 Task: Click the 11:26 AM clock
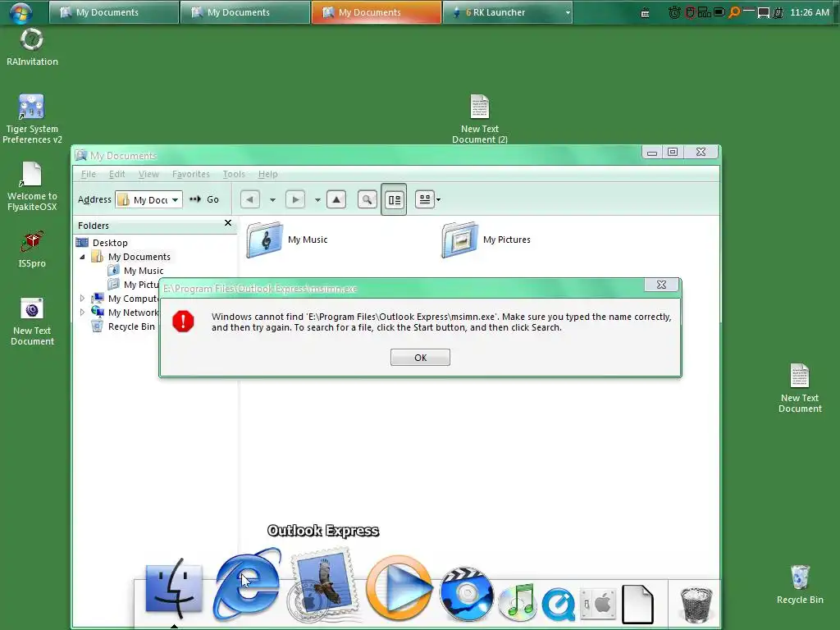click(x=810, y=12)
